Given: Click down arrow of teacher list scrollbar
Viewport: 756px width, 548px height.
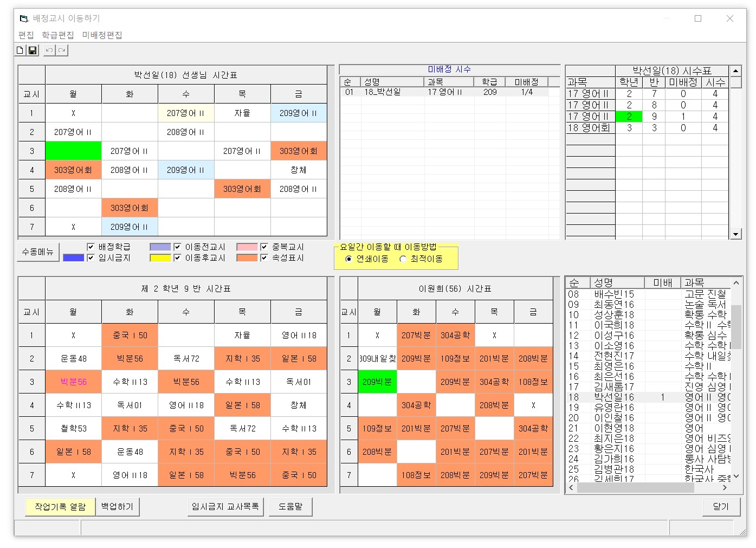Looking at the screenshot, I should [x=736, y=476].
